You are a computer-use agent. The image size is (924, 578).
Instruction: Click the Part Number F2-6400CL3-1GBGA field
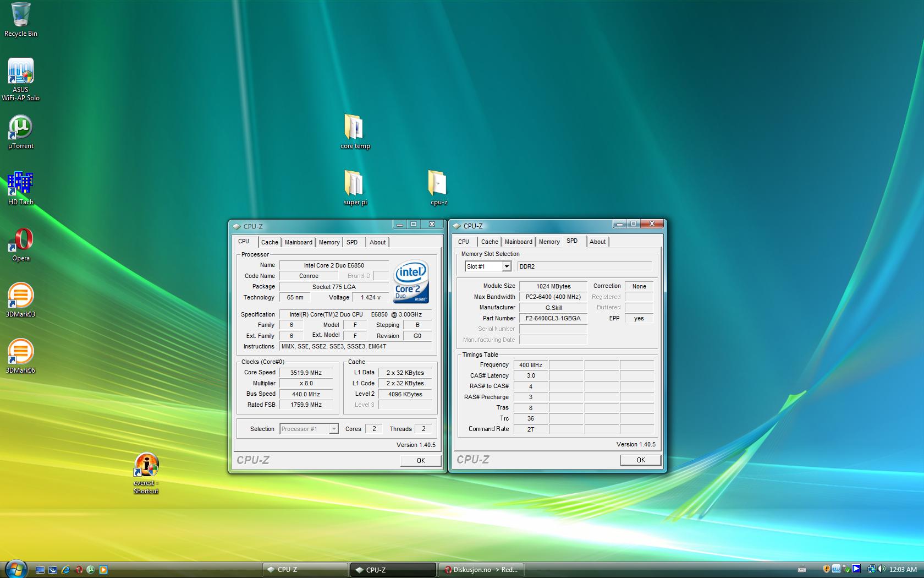(553, 318)
